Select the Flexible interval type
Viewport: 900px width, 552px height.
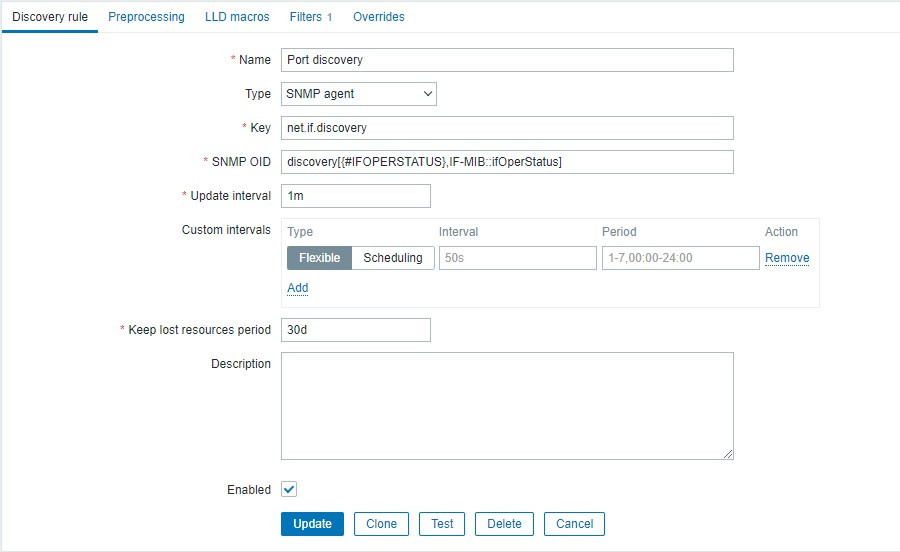point(320,258)
